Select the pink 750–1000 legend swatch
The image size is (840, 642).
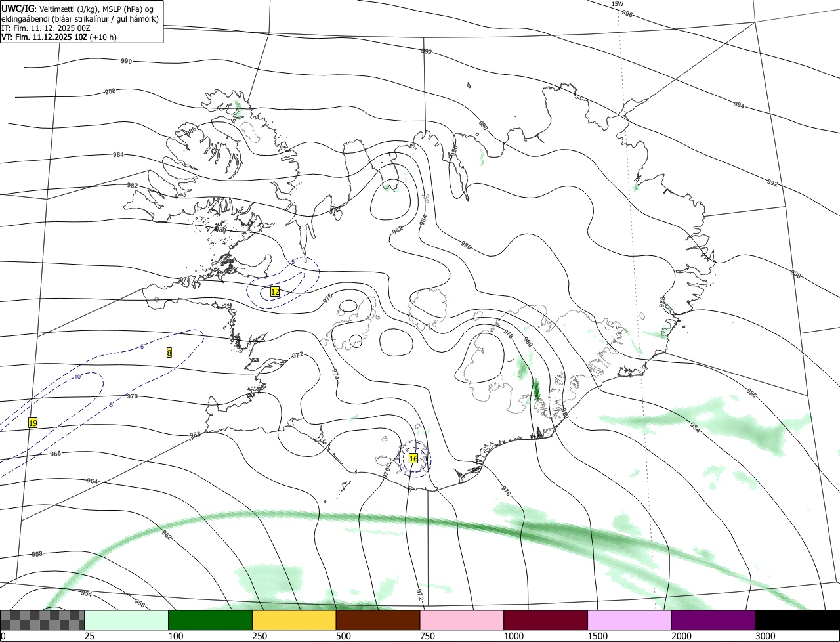click(462, 620)
